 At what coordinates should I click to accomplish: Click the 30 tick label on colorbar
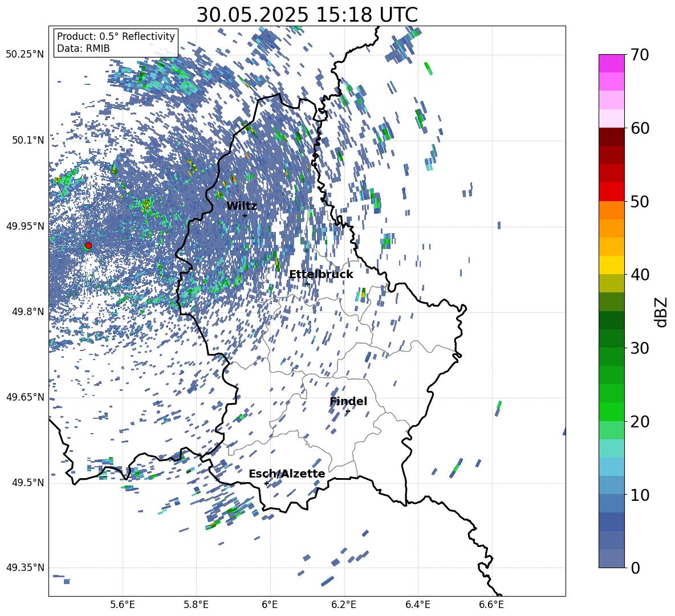pos(639,348)
